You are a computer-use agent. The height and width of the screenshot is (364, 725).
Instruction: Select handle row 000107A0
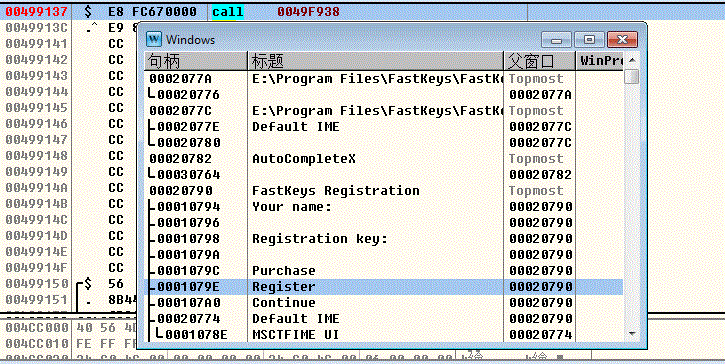[x=384, y=303]
